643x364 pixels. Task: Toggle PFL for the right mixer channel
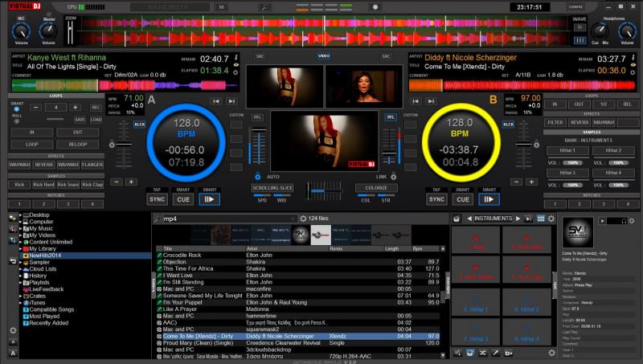click(x=391, y=117)
